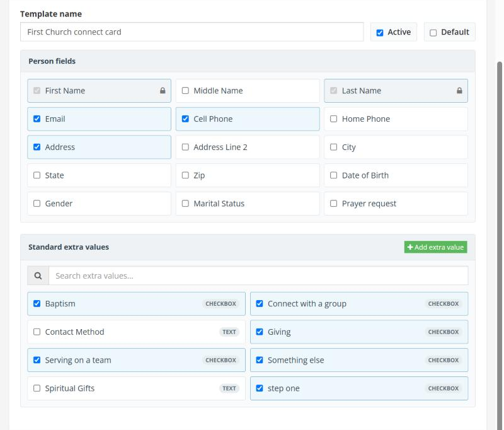
Task: Click the TEXT badge on Contact Method
Action: click(229, 332)
